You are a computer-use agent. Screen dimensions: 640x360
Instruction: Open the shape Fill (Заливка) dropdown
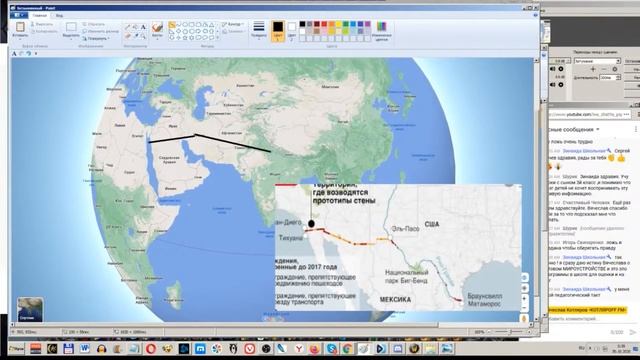(x=234, y=31)
